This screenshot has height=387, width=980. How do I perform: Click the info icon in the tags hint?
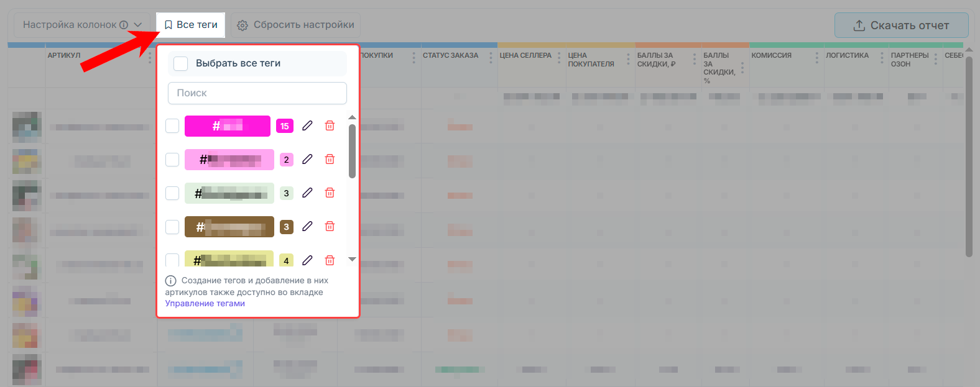(170, 281)
